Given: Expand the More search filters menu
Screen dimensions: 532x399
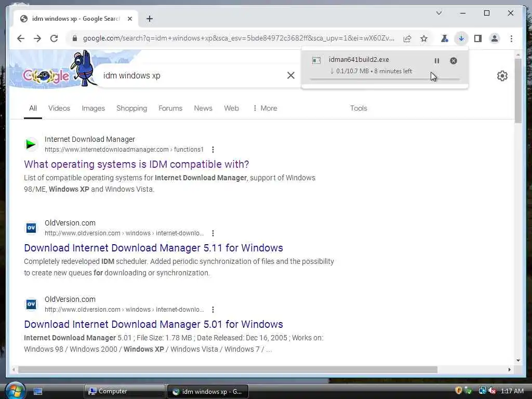Looking at the screenshot, I should [x=265, y=108].
